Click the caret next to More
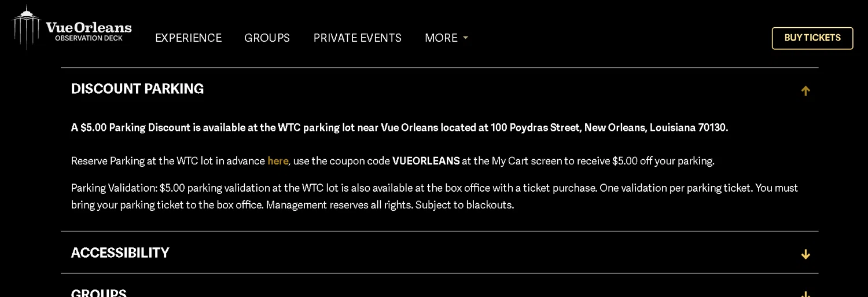 click(465, 38)
